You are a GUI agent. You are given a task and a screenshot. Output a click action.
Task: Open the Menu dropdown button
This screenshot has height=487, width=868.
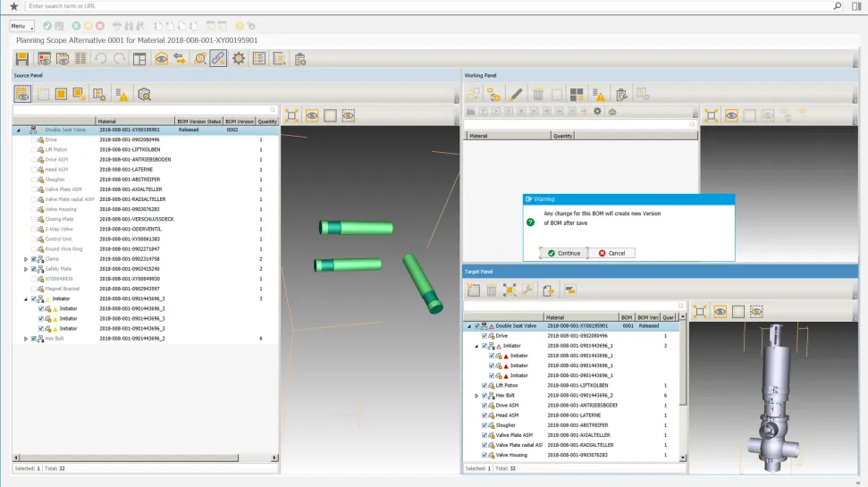pos(21,27)
